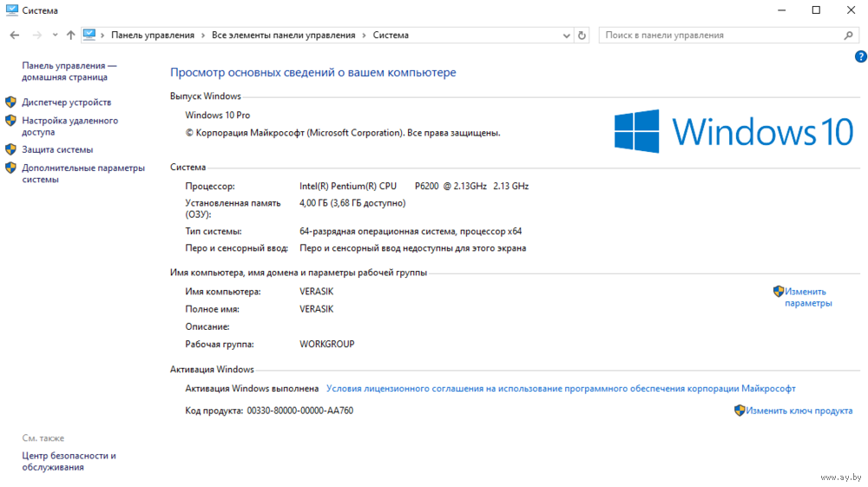Select the Windows 10 Pro edition text
This screenshot has height=487, width=868.
[218, 115]
